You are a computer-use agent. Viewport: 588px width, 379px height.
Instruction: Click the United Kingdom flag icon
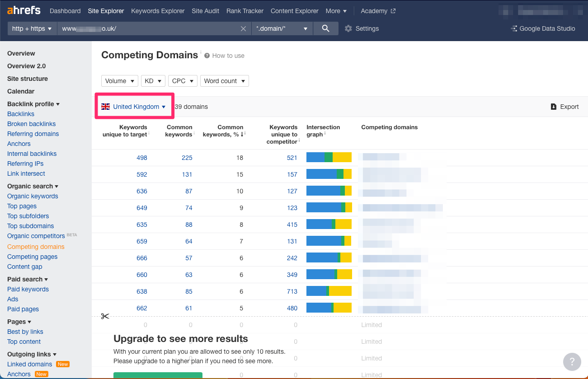[105, 107]
